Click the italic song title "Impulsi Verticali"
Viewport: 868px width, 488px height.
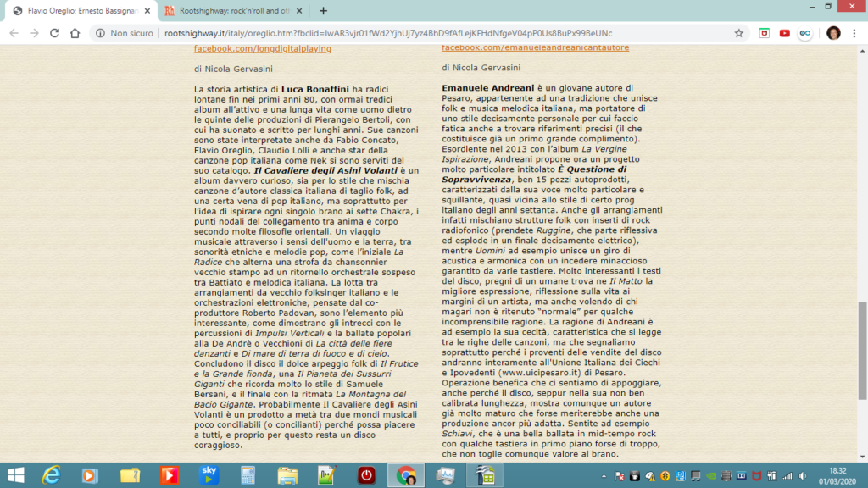(x=290, y=333)
